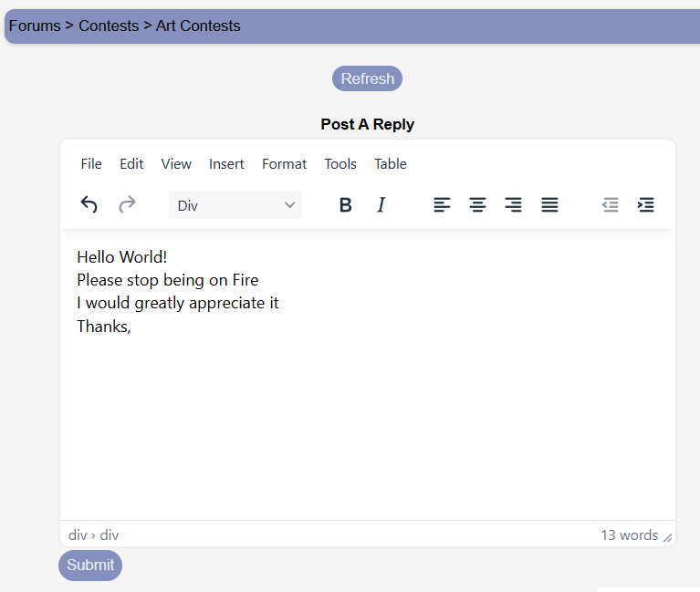Toggle bold formatting
Viewport: 700px width, 592px height.
(346, 204)
